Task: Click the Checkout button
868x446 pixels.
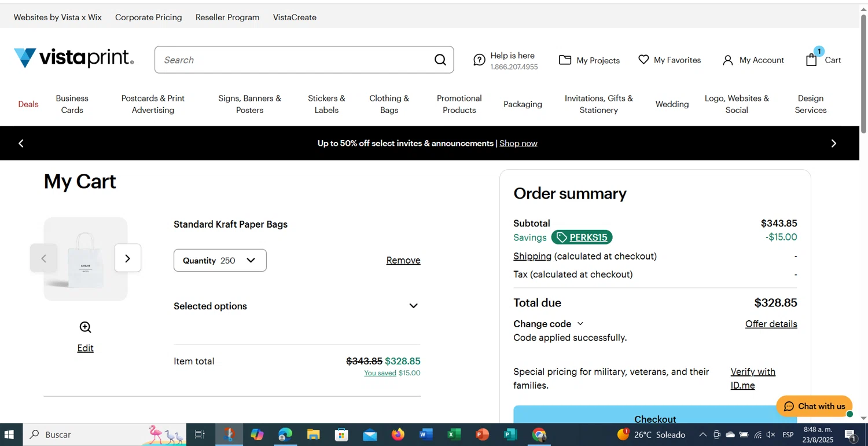Action: [x=655, y=415]
